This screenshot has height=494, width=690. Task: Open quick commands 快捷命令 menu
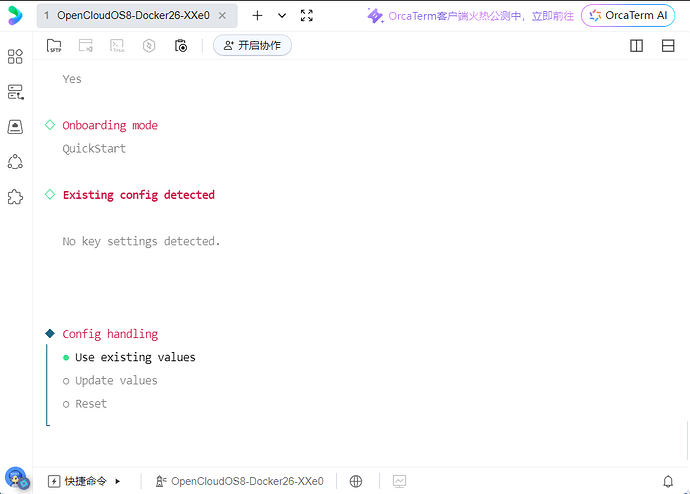77,481
